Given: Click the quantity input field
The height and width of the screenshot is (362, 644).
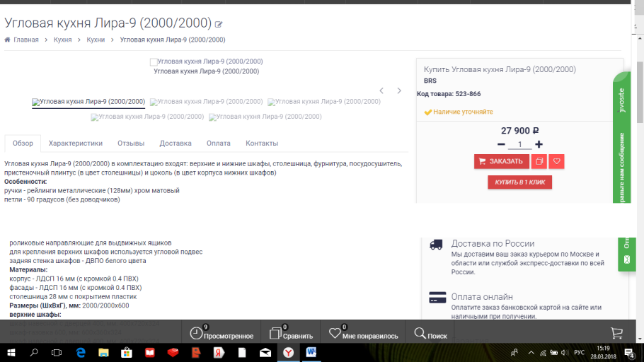Looking at the screenshot, I should [x=520, y=145].
